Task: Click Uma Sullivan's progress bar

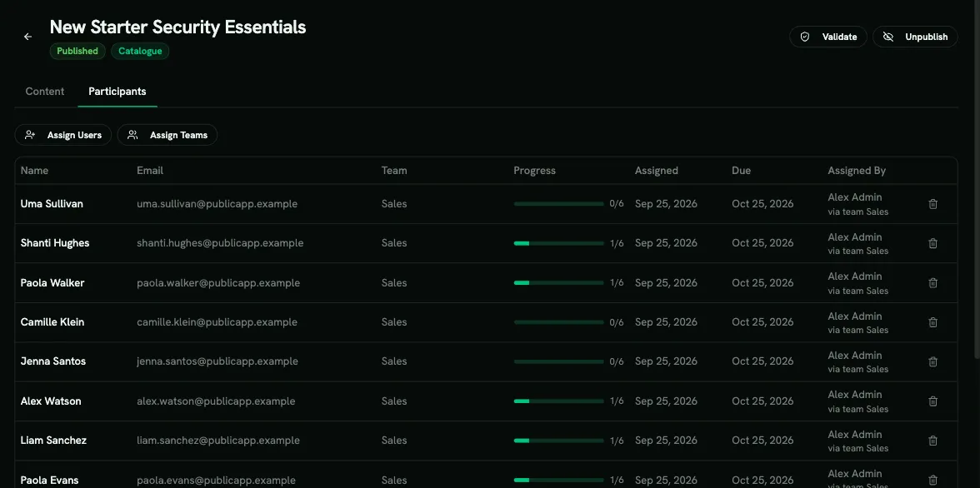Action: click(x=558, y=204)
